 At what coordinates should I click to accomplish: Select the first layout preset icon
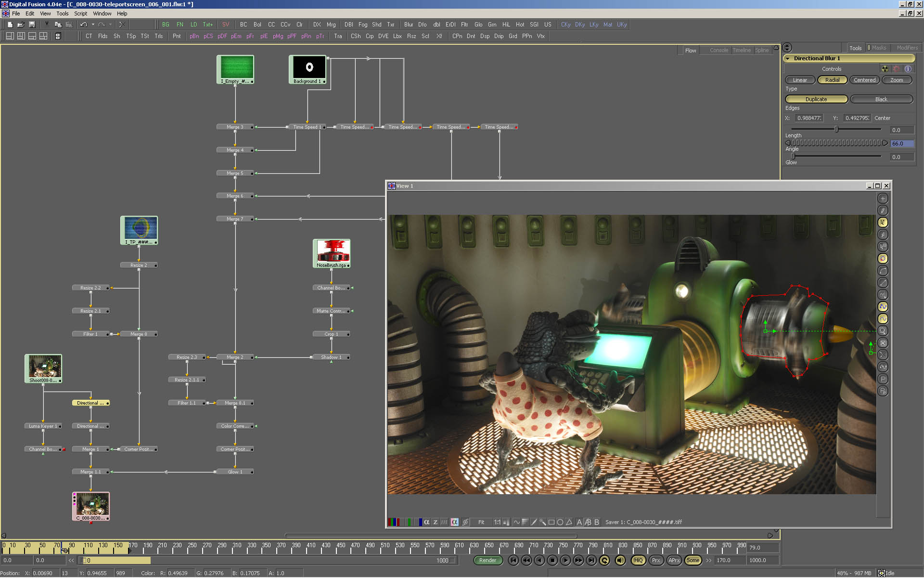[10, 36]
